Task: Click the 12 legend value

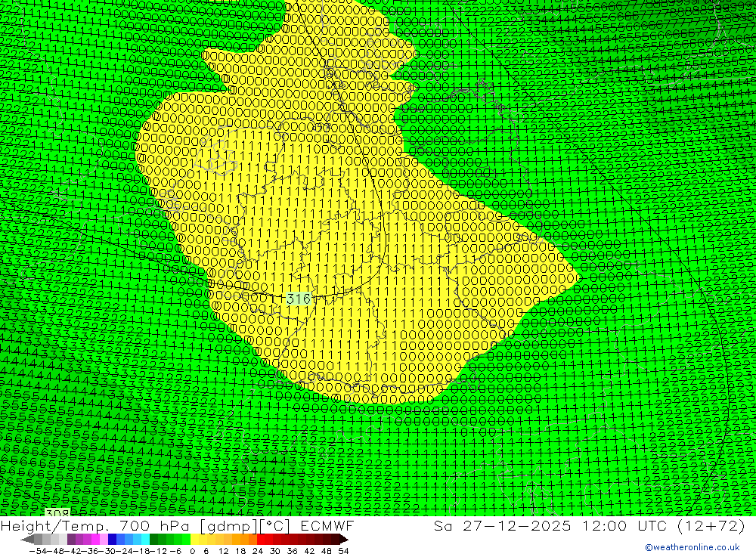Action: tap(223, 551)
